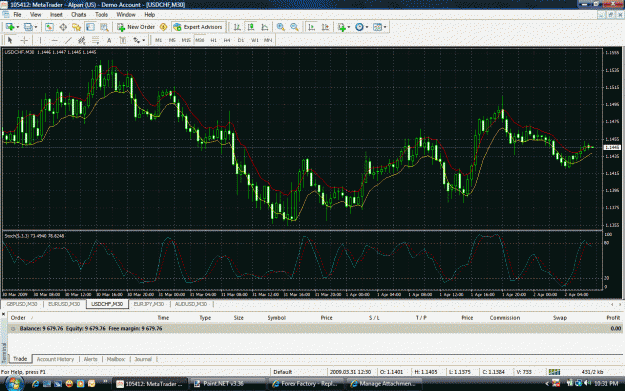Switch to the EURUSD,M30 chart tab
Viewport: 625px width, 391px height.
64,304
